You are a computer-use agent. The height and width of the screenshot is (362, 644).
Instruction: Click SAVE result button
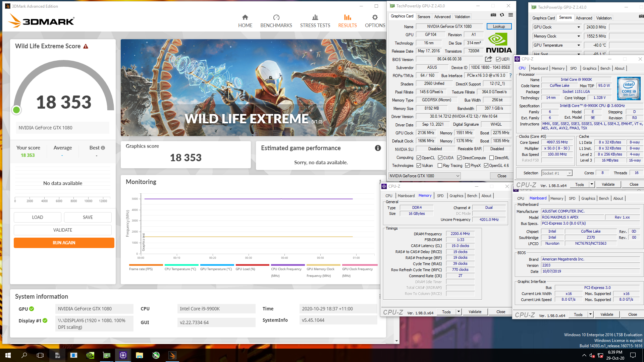pyautogui.click(x=88, y=218)
